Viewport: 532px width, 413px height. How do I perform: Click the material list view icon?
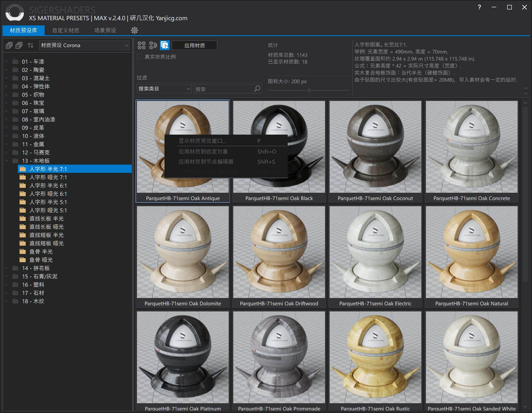[153, 45]
